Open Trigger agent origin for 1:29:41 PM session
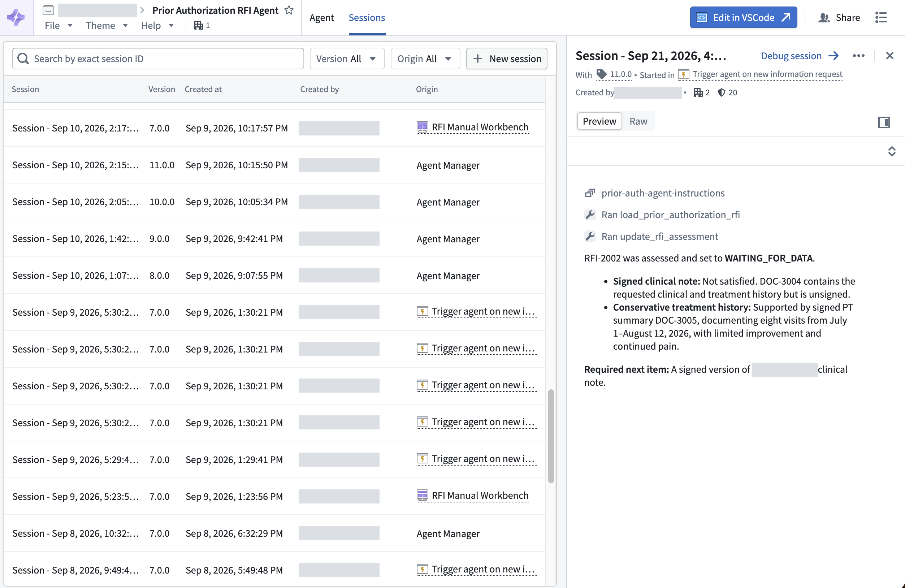 click(x=476, y=459)
